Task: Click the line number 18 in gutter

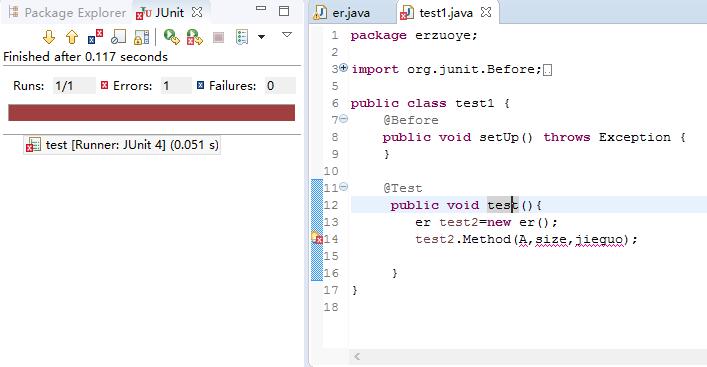Action: pos(331,307)
